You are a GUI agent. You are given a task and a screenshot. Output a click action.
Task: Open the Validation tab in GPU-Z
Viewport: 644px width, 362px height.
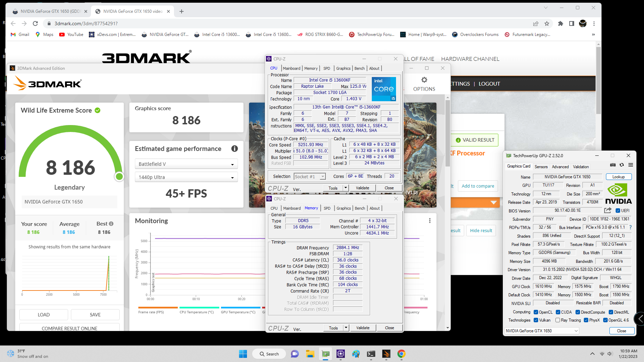pyautogui.click(x=581, y=167)
